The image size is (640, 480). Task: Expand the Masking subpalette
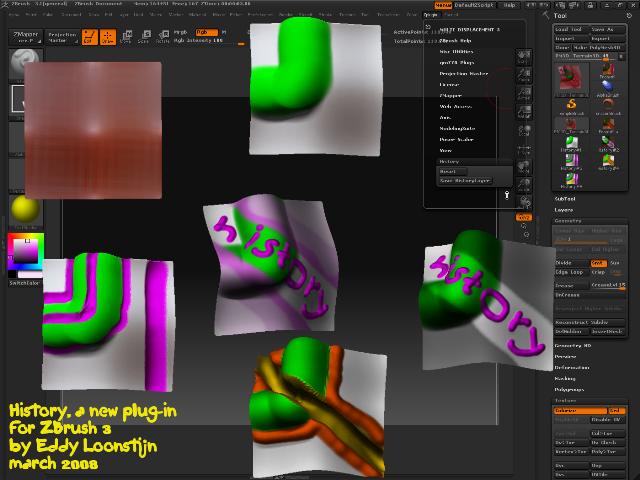click(x=565, y=379)
